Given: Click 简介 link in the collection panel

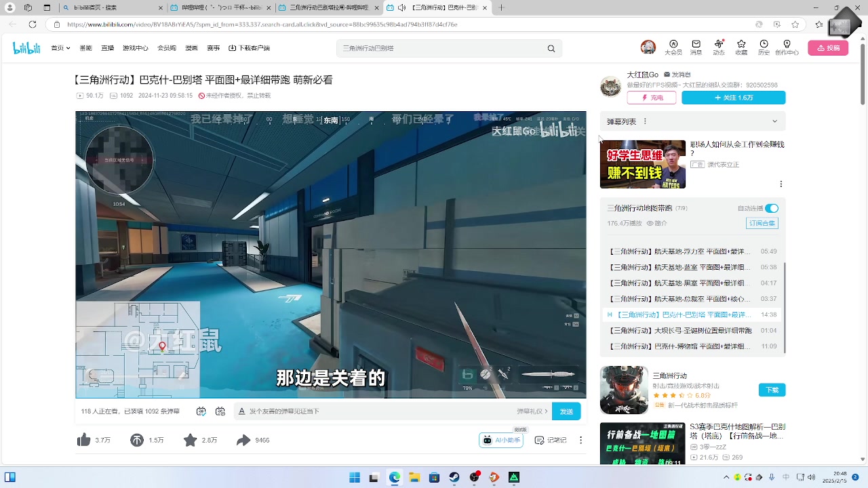Looking at the screenshot, I should point(657,223).
